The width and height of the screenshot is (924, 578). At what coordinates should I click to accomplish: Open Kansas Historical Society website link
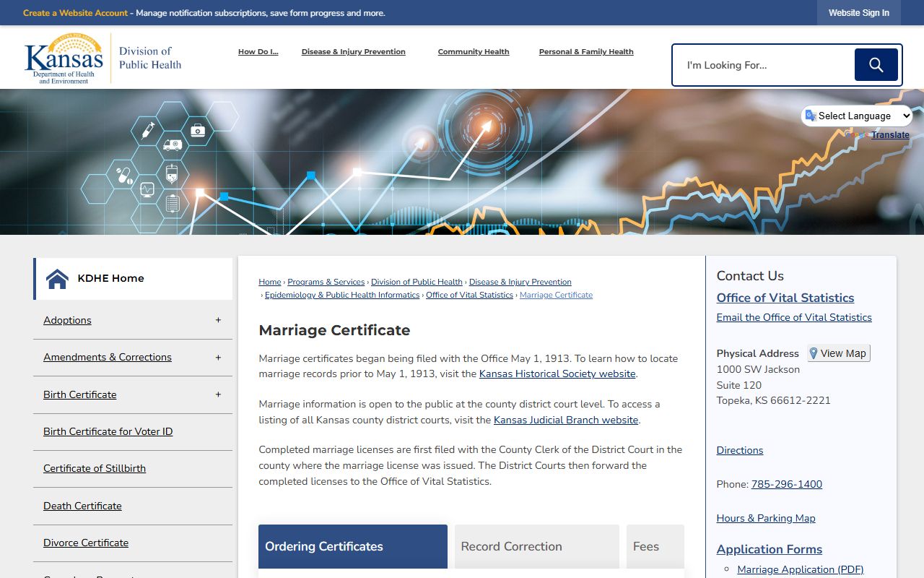click(557, 374)
